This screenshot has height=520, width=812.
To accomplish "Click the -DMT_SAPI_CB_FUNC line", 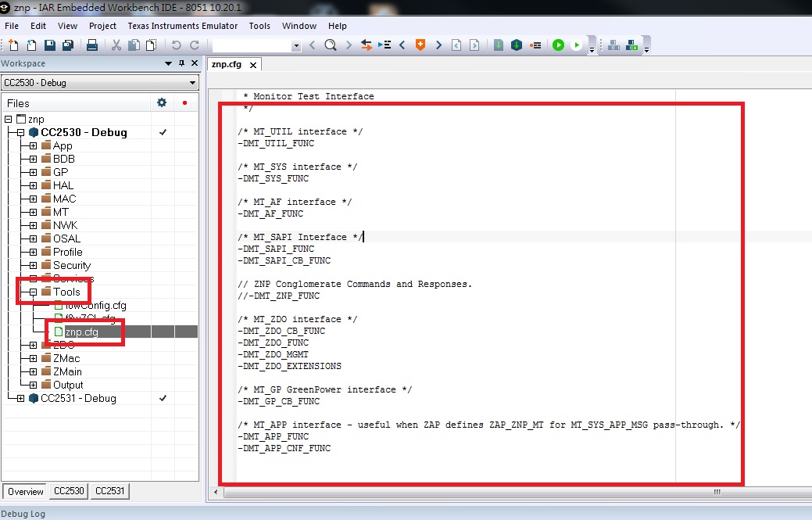I will [x=284, y=260].
